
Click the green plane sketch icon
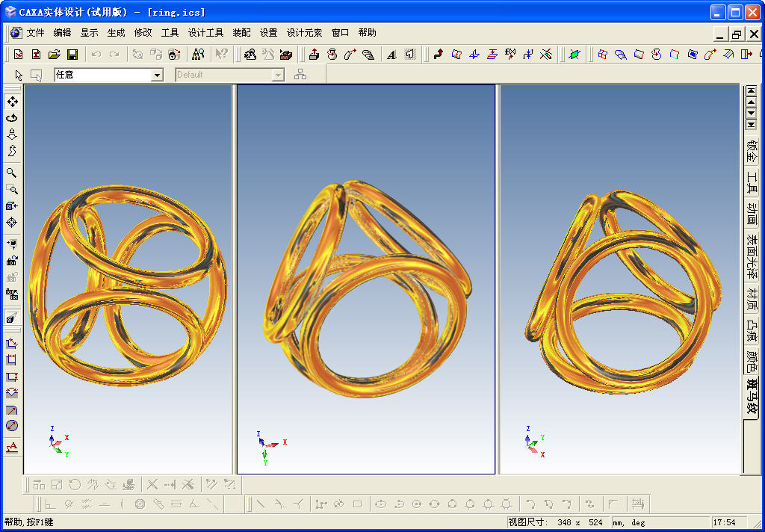tap(574, 55)
